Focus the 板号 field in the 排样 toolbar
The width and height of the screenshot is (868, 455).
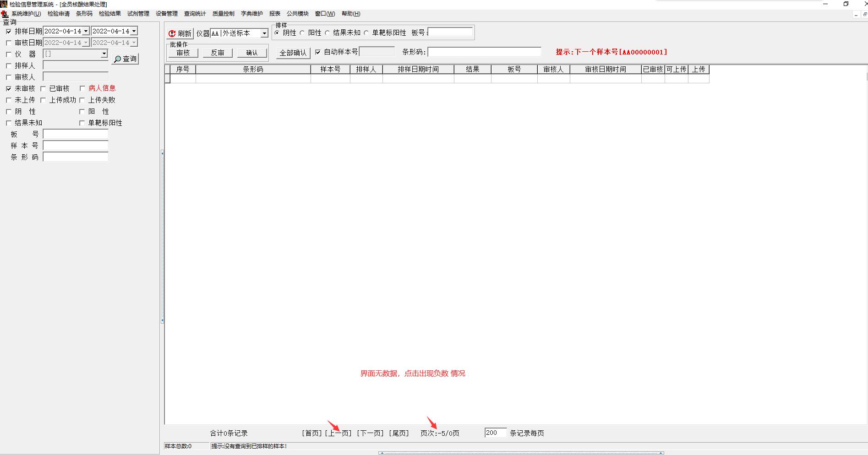pyautogui.click(x=450, y=32)
